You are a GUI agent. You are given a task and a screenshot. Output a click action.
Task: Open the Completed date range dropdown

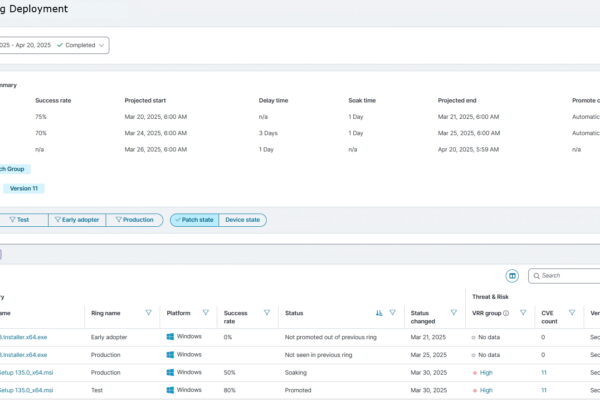point(54,45)
